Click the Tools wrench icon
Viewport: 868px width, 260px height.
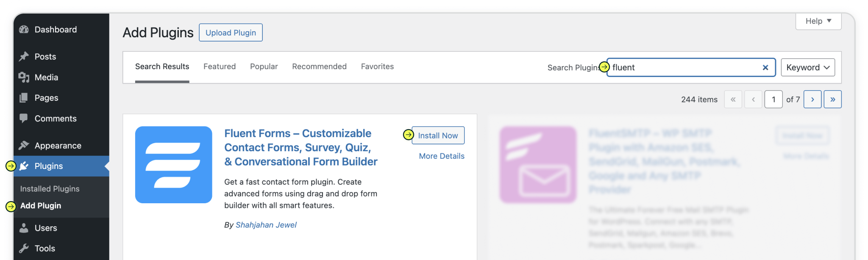pyautogui.click(x=24, y=248)
